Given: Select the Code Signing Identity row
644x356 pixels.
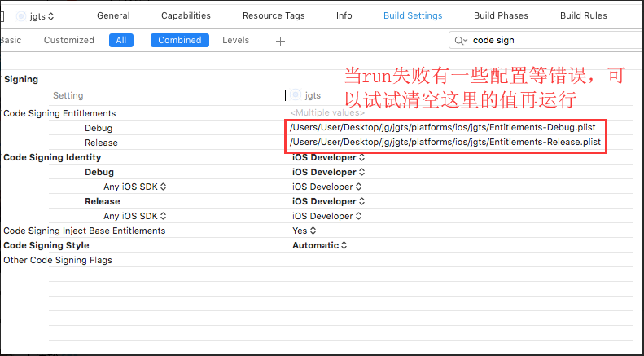Looking at the screenshot, I should [x=52, y=157].
